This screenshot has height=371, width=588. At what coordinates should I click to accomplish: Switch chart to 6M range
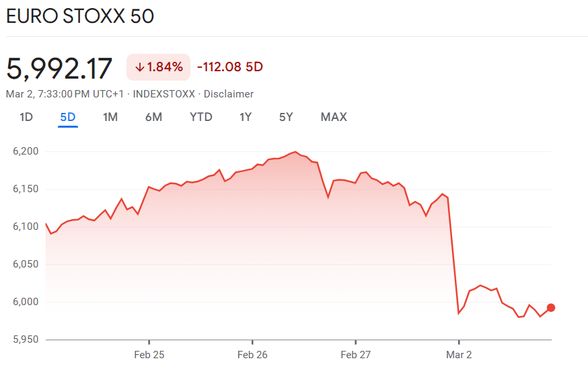(x=153, y=117)
